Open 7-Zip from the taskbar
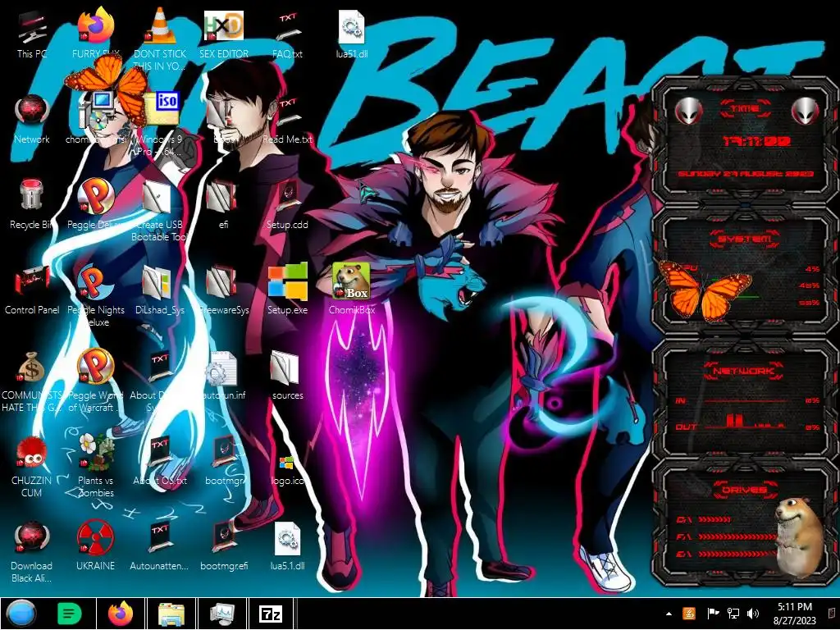The height and width of the screenshot is (630, 840). pyautogui.click(x=271, y=614)
